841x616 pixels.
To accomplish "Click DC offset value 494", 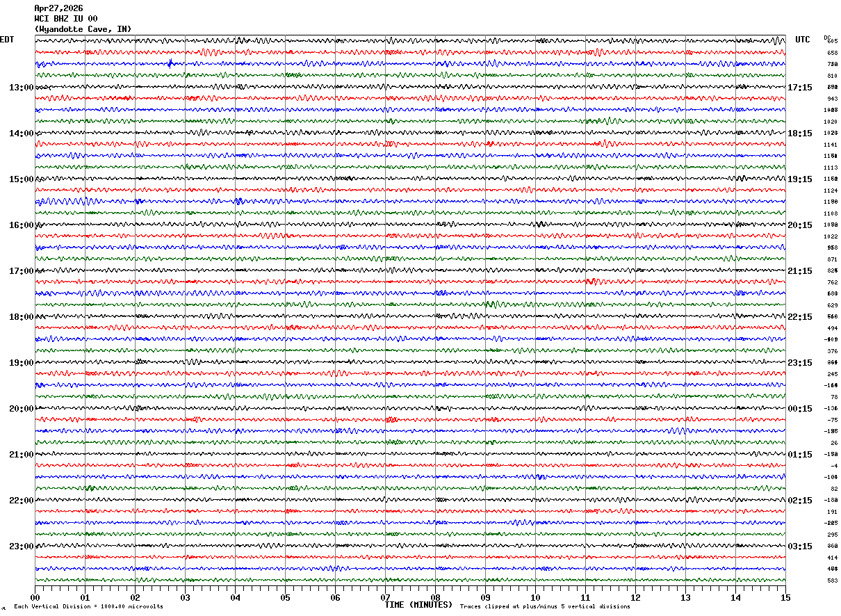I will coord(832,328).
